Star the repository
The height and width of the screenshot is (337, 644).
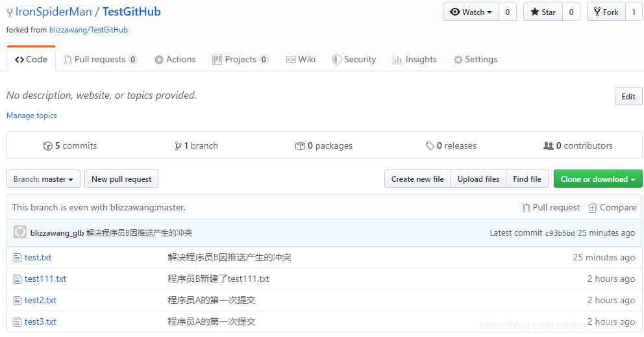pos(543,12)
